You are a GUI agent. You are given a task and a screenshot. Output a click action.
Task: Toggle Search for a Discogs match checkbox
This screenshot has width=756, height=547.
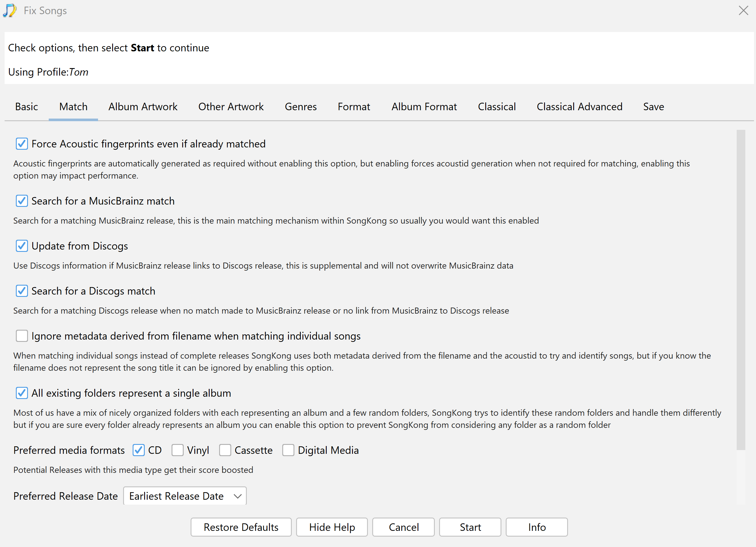point(22,291)
